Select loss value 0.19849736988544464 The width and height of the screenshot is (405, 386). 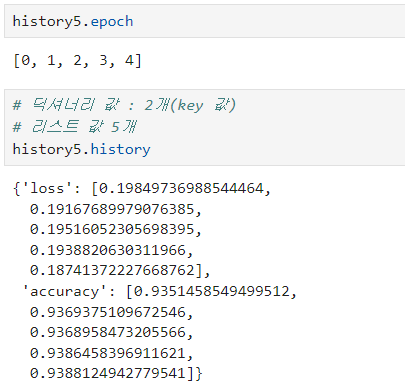coord(182,189)
